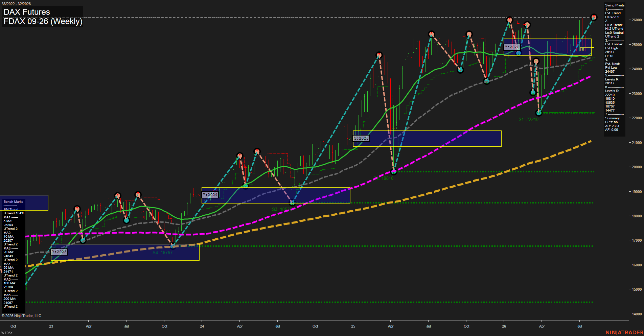The image size is (644, 336).
Task: Click the SP's: 56 summary value
Action: (x=611, y=122)
